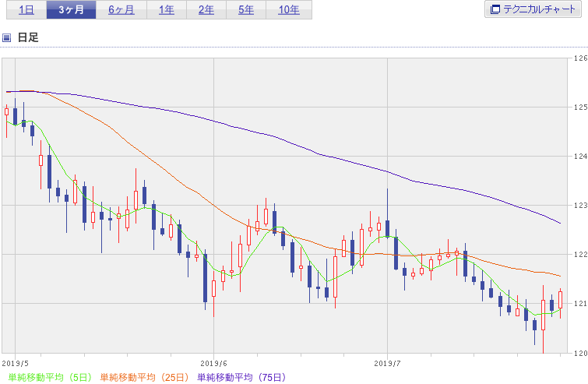Click the 121 price axis label
The height and width of the screenshot is (384, 588).
pyautogui.click(x=580, y=303)
